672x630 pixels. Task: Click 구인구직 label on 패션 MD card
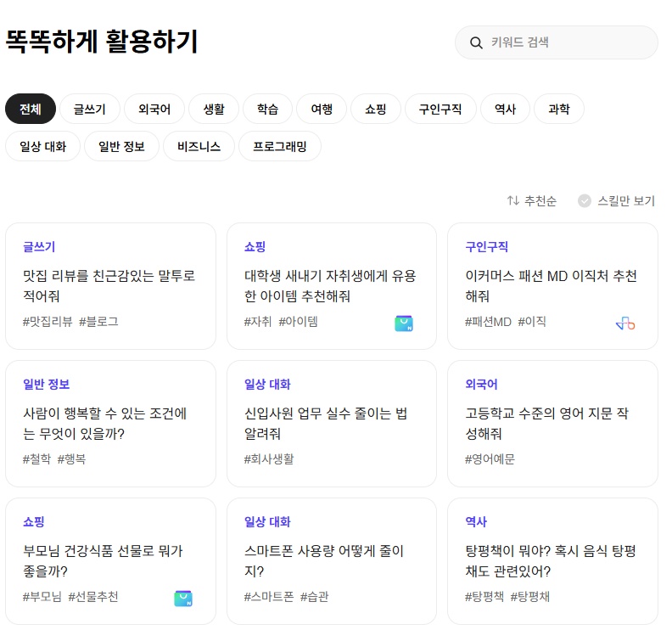pos(487,246)
